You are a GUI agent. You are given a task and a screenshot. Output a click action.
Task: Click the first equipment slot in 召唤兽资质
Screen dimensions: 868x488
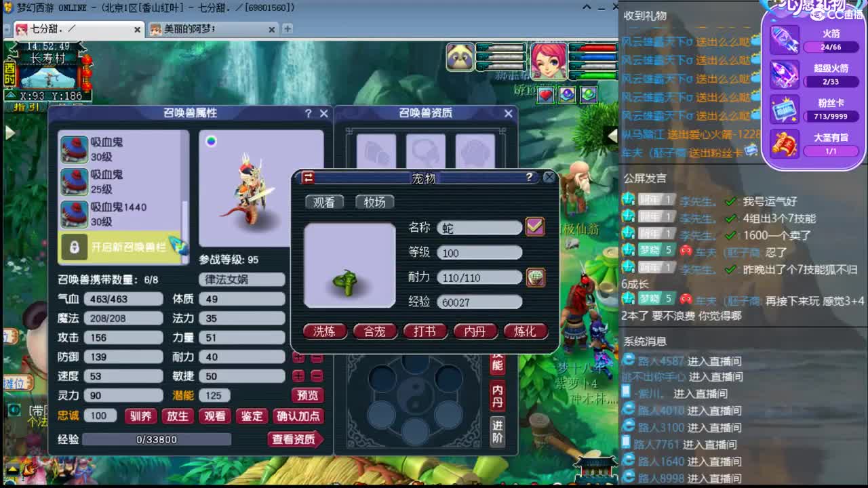[376, 152]
